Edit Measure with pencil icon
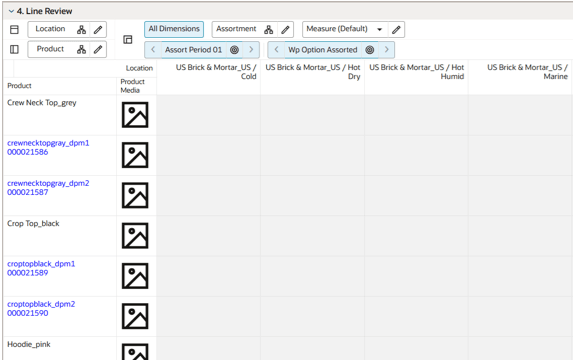The height and width of the screenshot is (362, 573). click(396, 30)
